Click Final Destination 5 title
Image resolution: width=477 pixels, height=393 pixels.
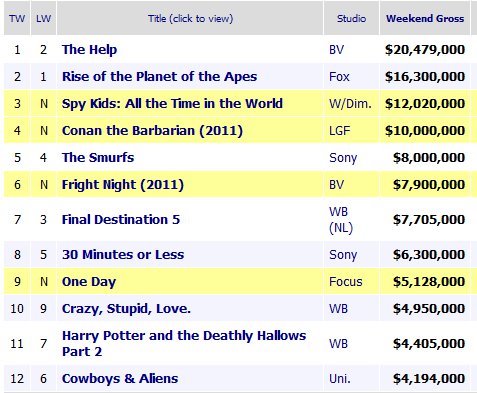click(x=121, y=220)
